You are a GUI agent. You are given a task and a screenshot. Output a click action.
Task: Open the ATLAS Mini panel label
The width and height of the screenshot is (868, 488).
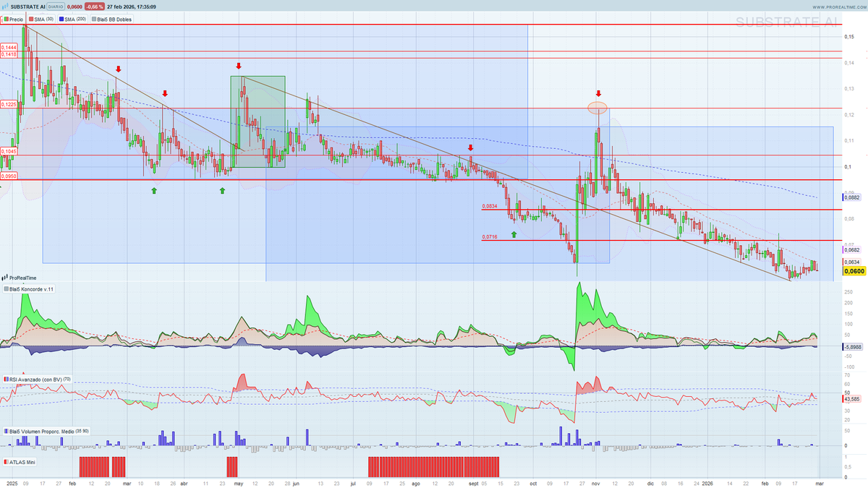tap(20, 461)
